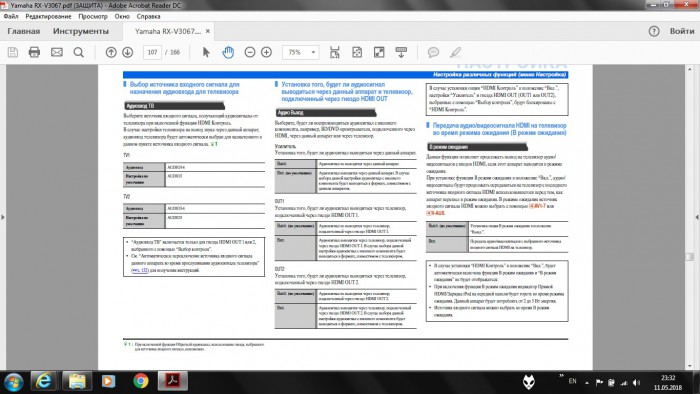Launch Chrome from the taskbar
This screenshot has width=700, height=394.
pos(141,381)
